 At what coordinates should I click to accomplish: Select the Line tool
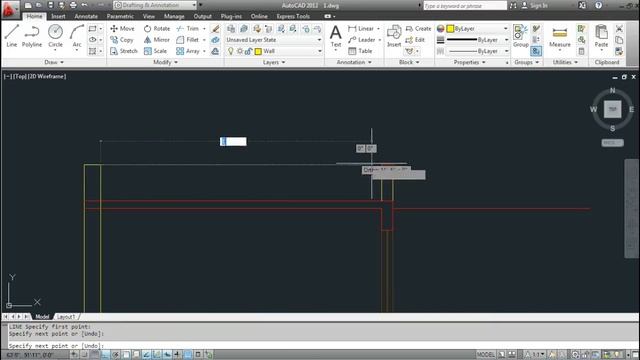(11, 36)
